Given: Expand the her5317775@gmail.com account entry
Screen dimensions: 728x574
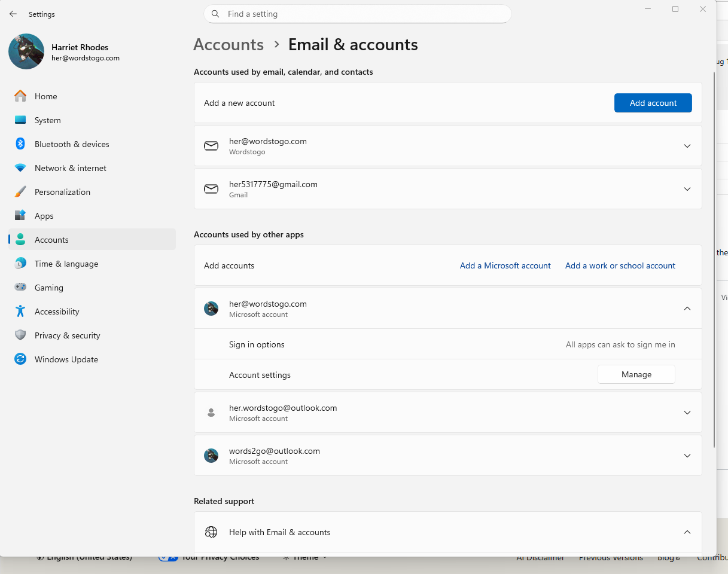Looking at the screenshot, I should [687, 188].
